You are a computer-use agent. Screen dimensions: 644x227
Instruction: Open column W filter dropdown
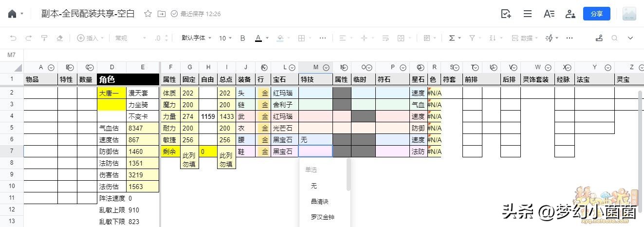[548, 68]
